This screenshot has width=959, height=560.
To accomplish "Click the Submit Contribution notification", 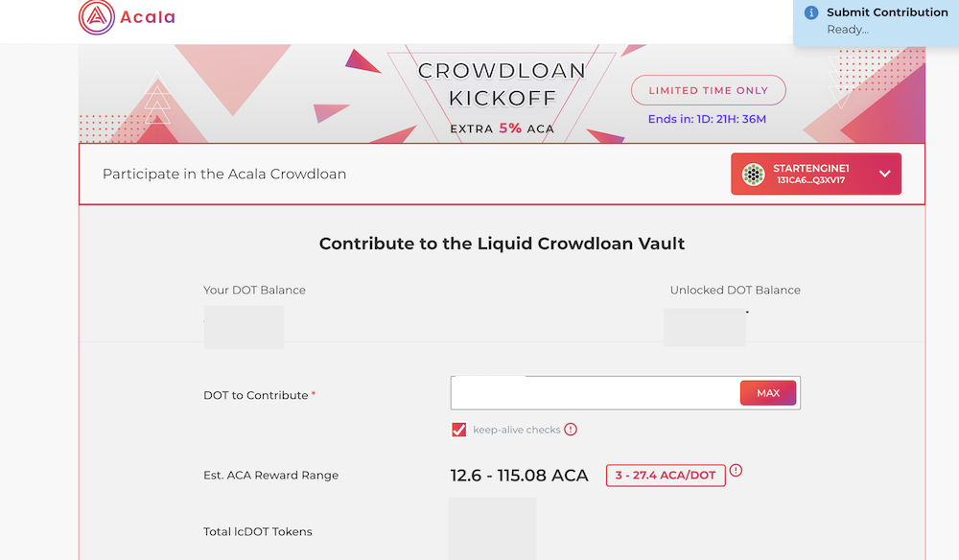I will pyautogui.click(x=876, y=23).
